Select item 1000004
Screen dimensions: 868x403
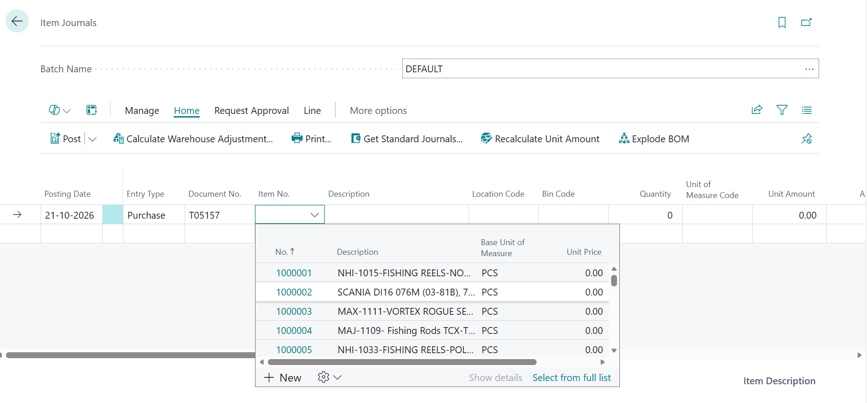294,331
